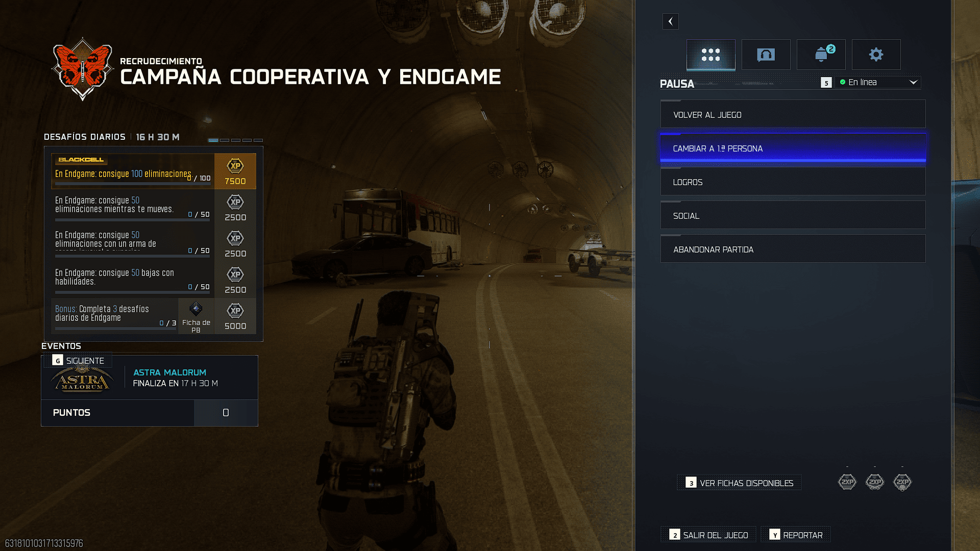Image resolution: width=980 pixels, height=551 pixels.
Task: Click the Ficha de PB reward icon
Action: click(x=196, y=309)
